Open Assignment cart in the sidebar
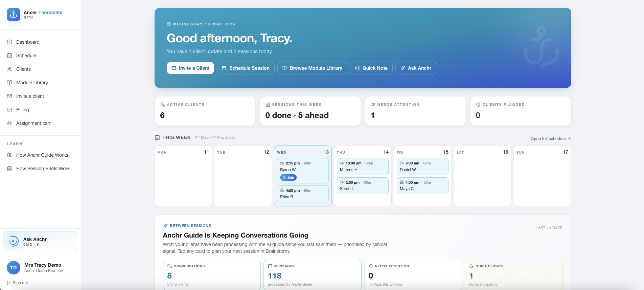Screen dimensions: 644x290 click(40, 123)
